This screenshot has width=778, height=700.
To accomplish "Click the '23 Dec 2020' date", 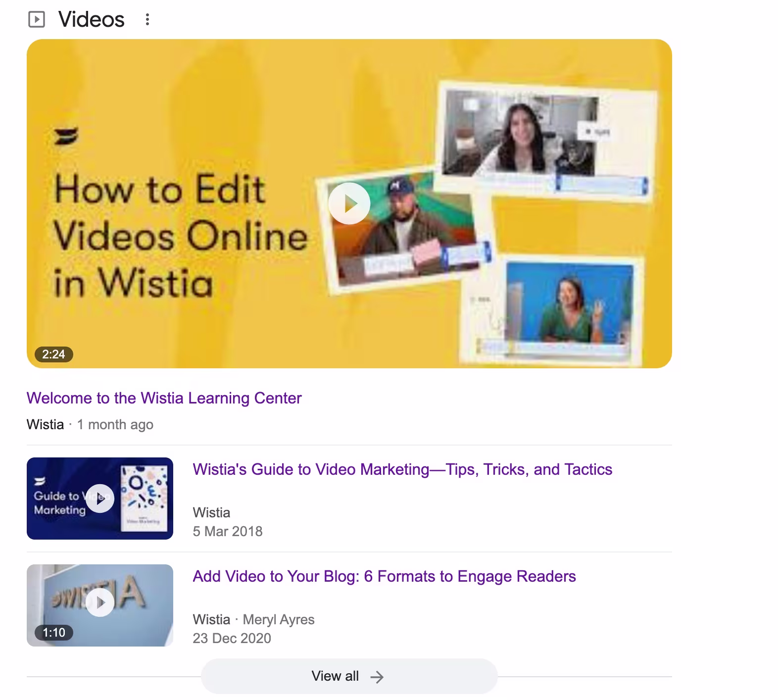I will click(232, 639).
